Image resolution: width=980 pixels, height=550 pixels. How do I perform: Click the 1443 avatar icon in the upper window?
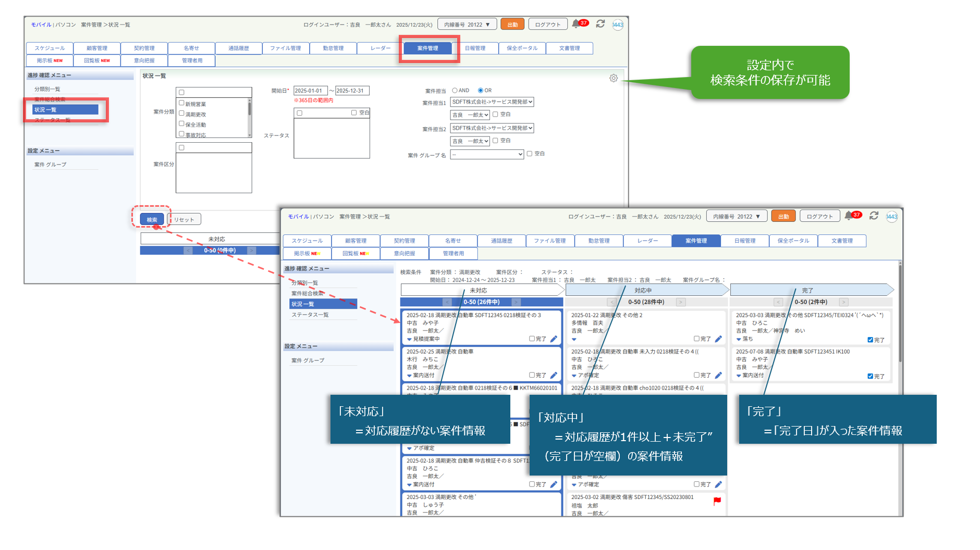pos(618,24)
